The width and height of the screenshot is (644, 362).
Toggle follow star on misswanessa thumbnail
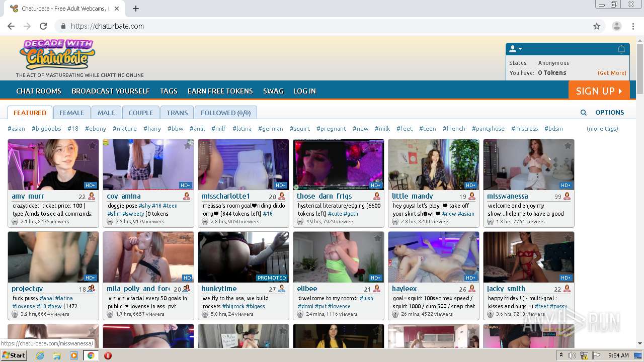click(568, 145)
